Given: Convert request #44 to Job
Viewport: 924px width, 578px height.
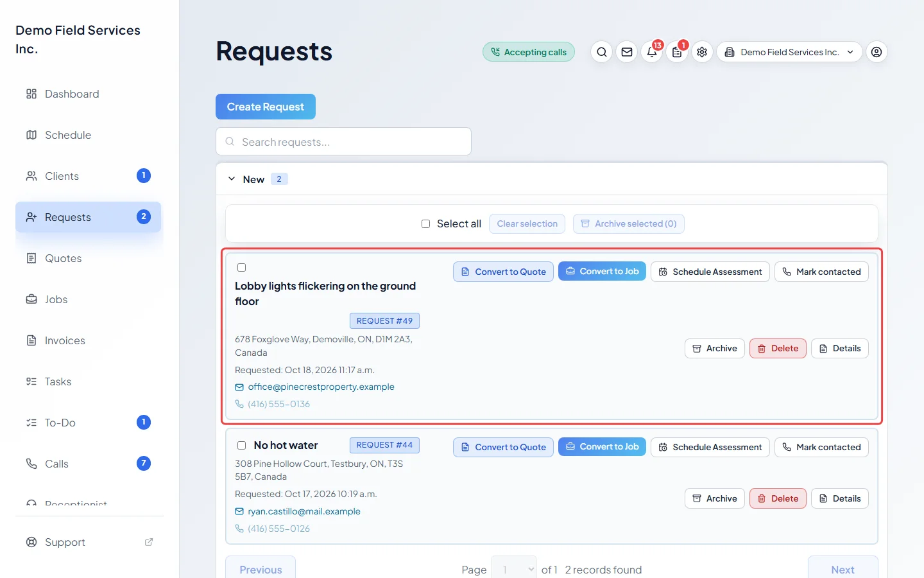Looking at the screenshot, I should (602, 447).
